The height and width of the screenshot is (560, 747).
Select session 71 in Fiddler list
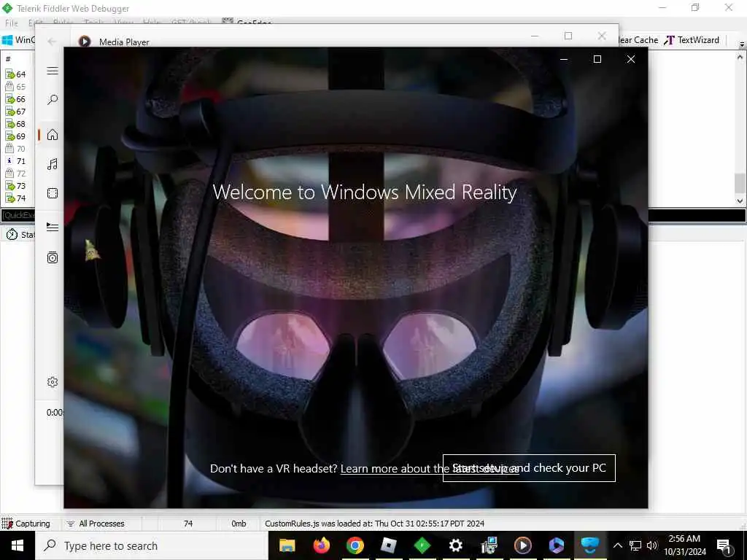click(16, 161)
